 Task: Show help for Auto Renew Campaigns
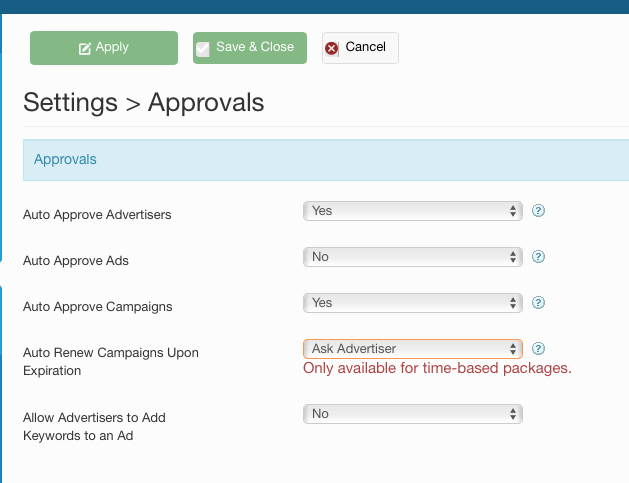click(538, 349)
